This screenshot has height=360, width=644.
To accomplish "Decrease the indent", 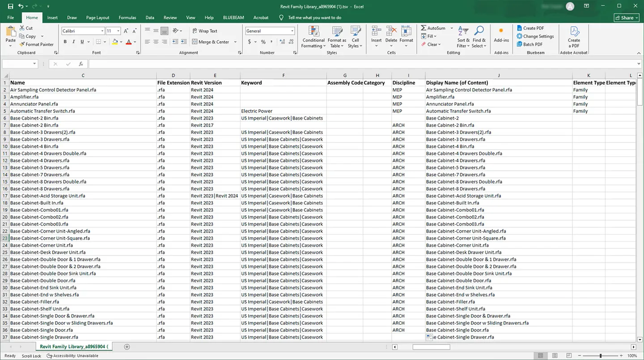I will point(176,42).
